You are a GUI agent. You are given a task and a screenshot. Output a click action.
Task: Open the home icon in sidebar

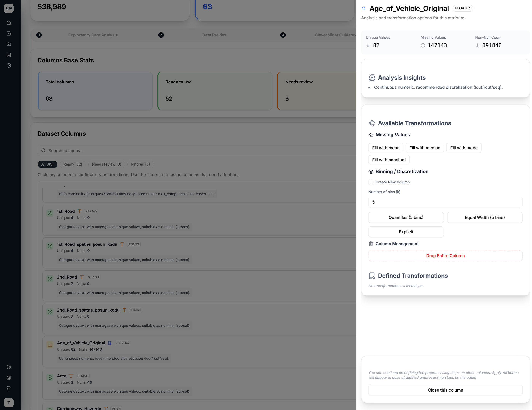9,23
